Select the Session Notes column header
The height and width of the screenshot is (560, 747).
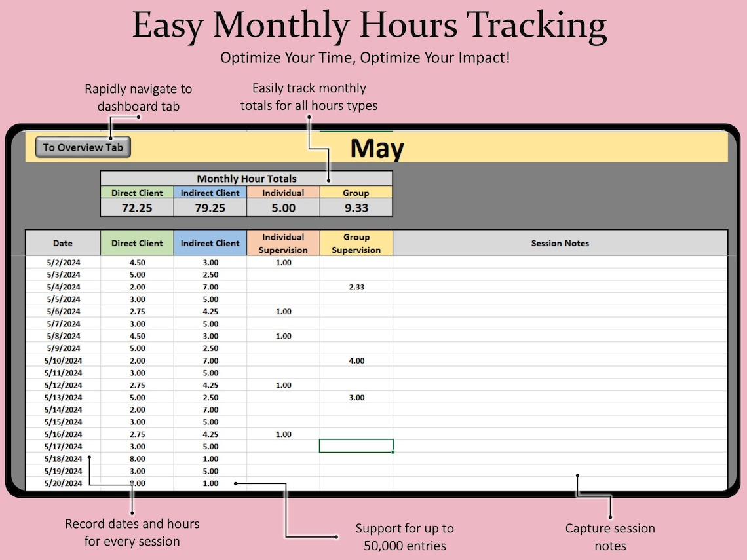pos(560,242)
